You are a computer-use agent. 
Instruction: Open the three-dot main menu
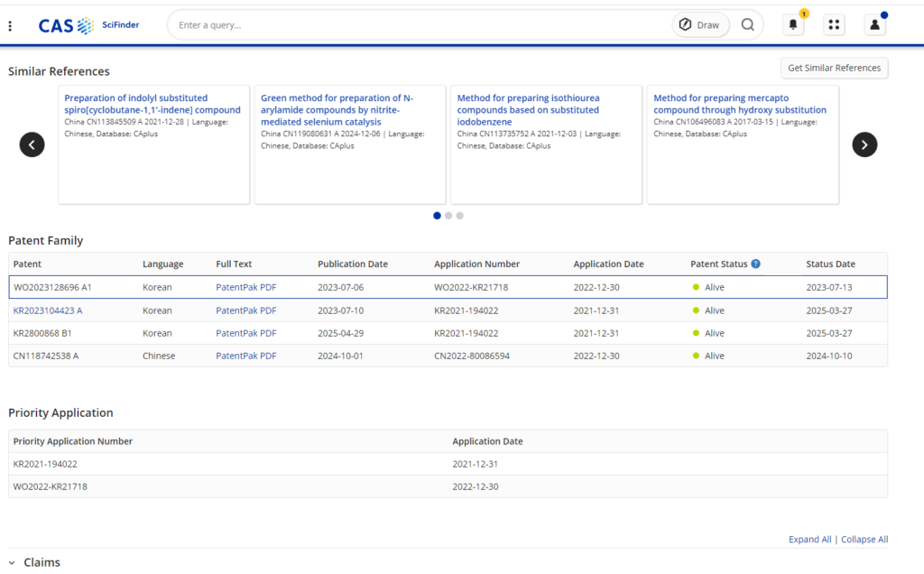[10, 25]
